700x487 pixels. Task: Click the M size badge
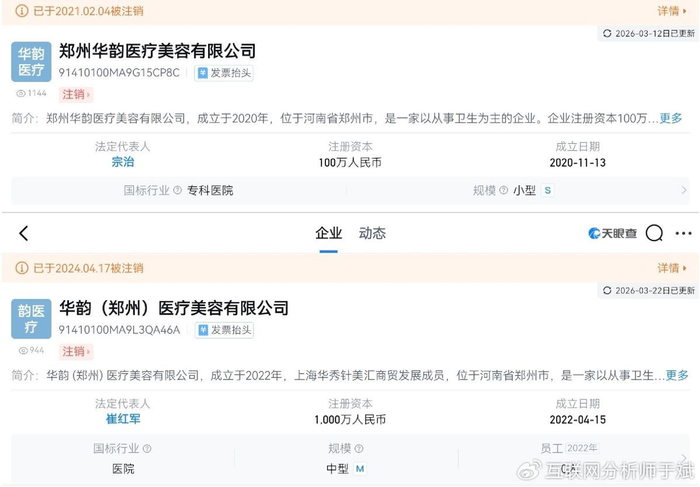(x=360, y=469)
